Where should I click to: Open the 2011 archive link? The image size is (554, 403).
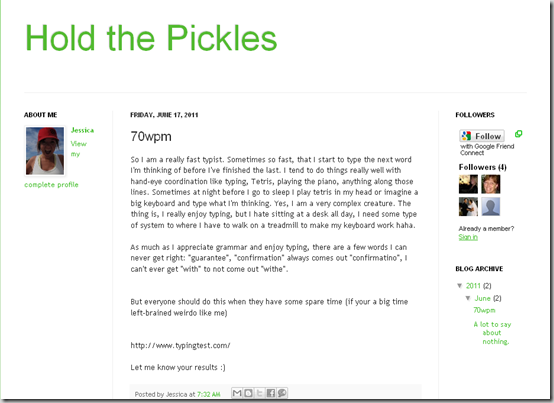(473, 286)
